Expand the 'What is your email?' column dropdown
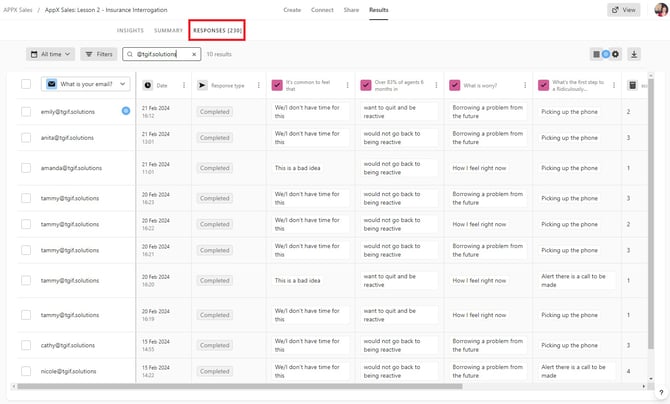This screenshot has width=670, height=404. (x=124, y=85)
